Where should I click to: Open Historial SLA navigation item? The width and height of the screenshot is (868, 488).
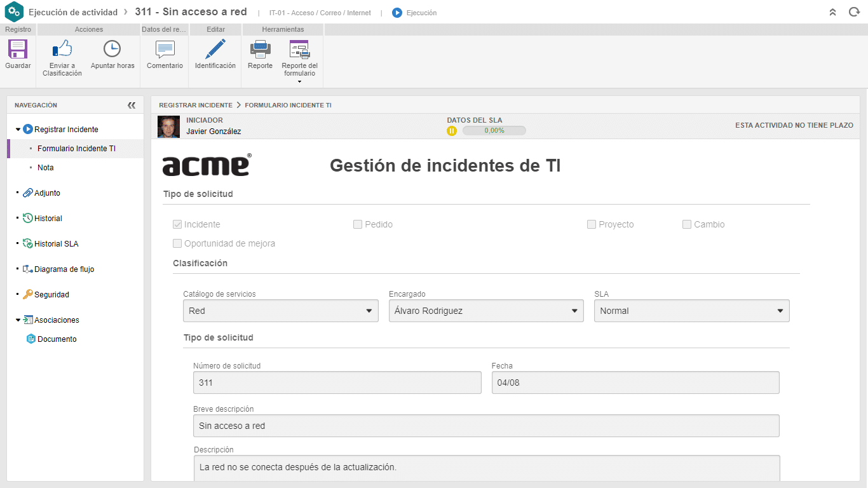pyautogui.click(x=57, y=244)
